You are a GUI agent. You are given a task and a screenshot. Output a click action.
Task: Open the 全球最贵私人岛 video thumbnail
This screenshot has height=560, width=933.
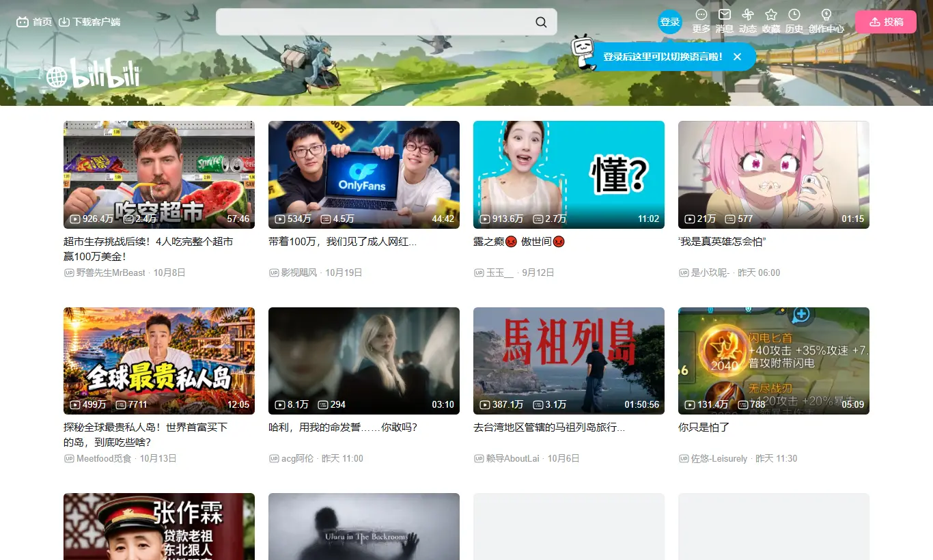(x=159, y=361)
